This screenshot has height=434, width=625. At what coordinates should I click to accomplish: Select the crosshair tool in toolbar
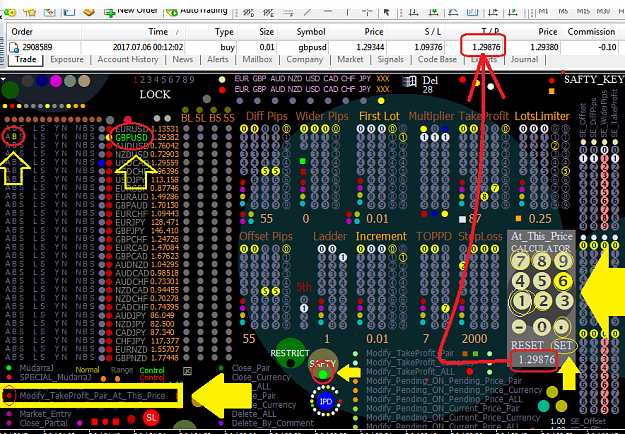[366, 12]
